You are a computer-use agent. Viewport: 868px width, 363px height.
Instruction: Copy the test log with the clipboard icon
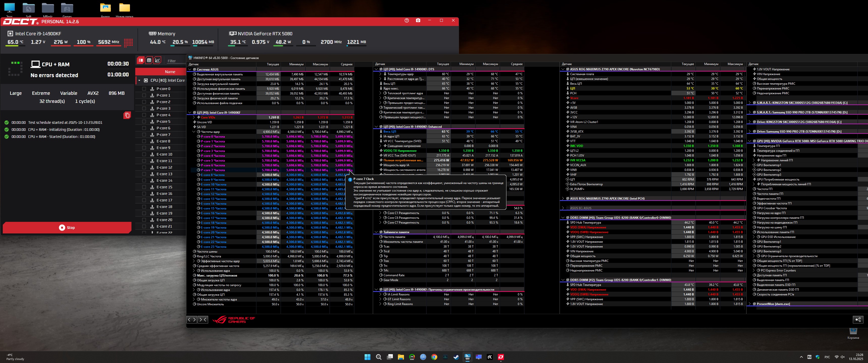[x=127, y=115]
